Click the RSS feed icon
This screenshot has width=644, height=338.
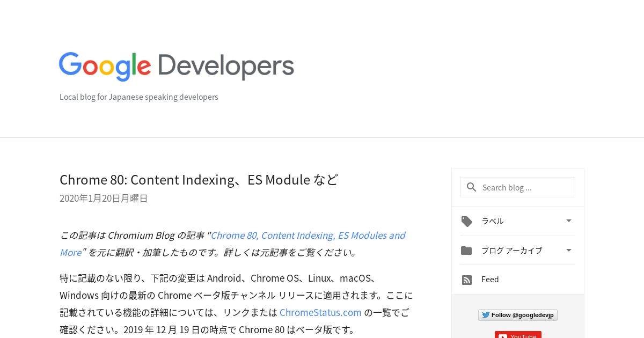[x=467, y=280]
